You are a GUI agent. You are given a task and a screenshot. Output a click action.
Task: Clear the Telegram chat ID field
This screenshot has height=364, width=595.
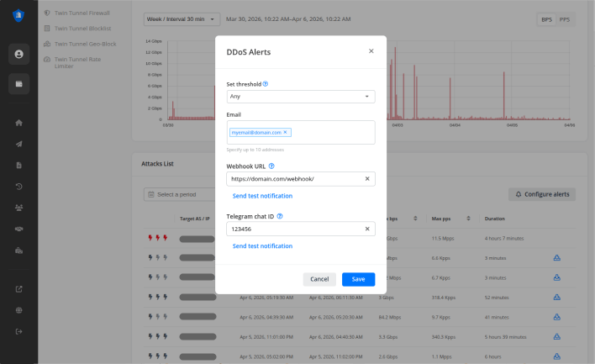[367, 229]
